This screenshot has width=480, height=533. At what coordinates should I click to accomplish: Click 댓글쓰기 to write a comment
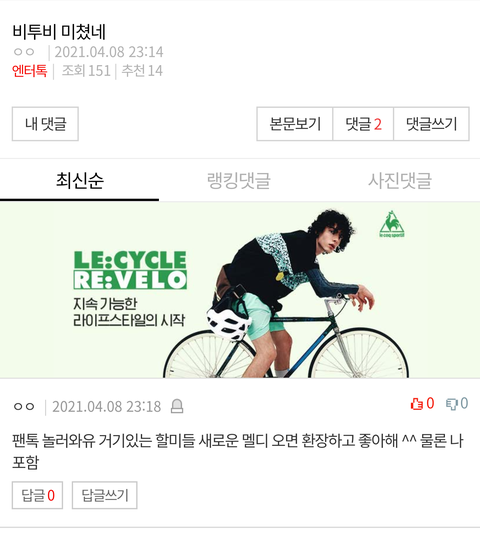431,124
